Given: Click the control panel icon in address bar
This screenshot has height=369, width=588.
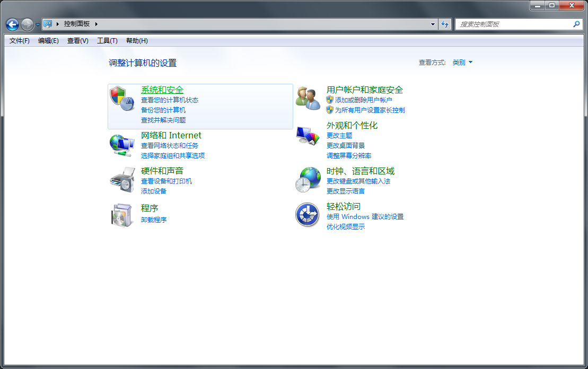Looking at the screenshot, I should coord(48,24).
